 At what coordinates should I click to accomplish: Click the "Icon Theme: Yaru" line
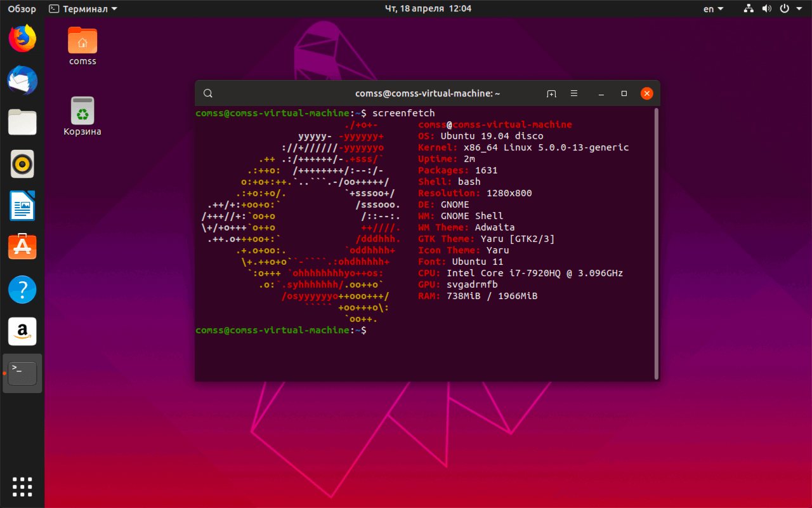point(464,250)
